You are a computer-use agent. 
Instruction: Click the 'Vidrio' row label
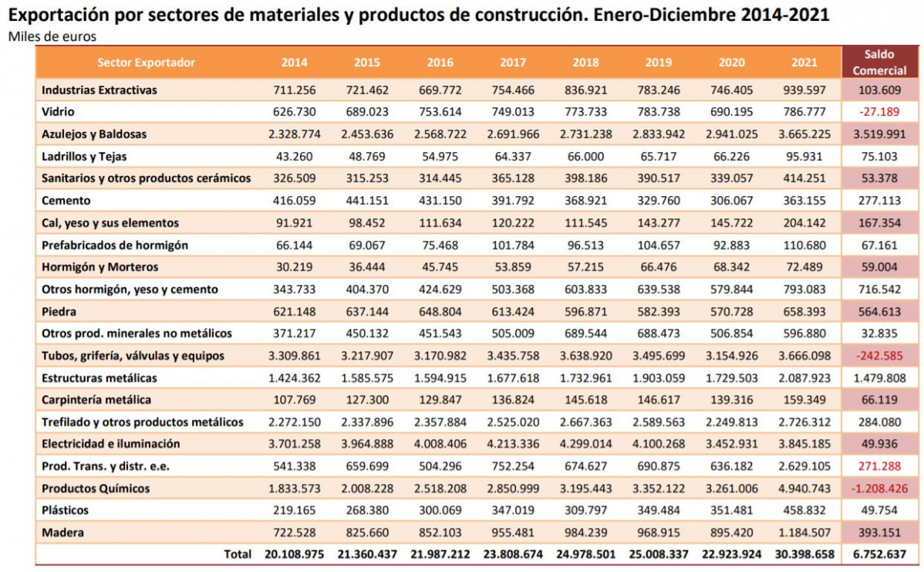(58, 111)
